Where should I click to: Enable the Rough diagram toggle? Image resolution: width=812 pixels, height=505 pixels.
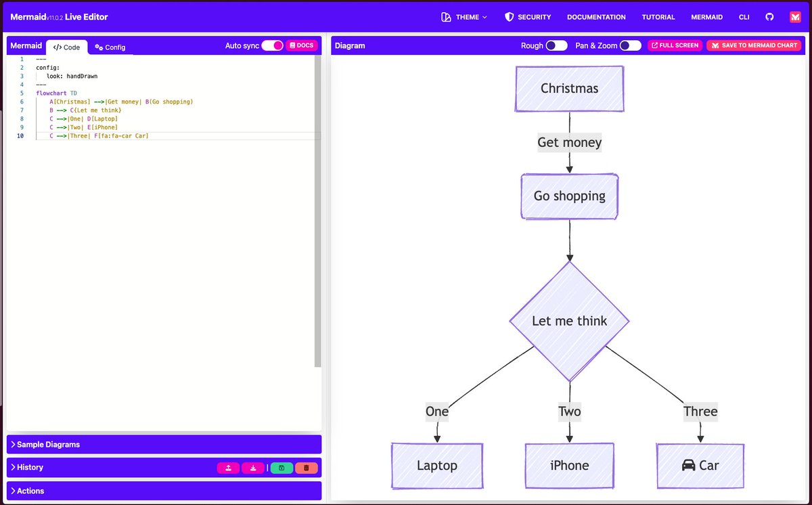point(556,45)
